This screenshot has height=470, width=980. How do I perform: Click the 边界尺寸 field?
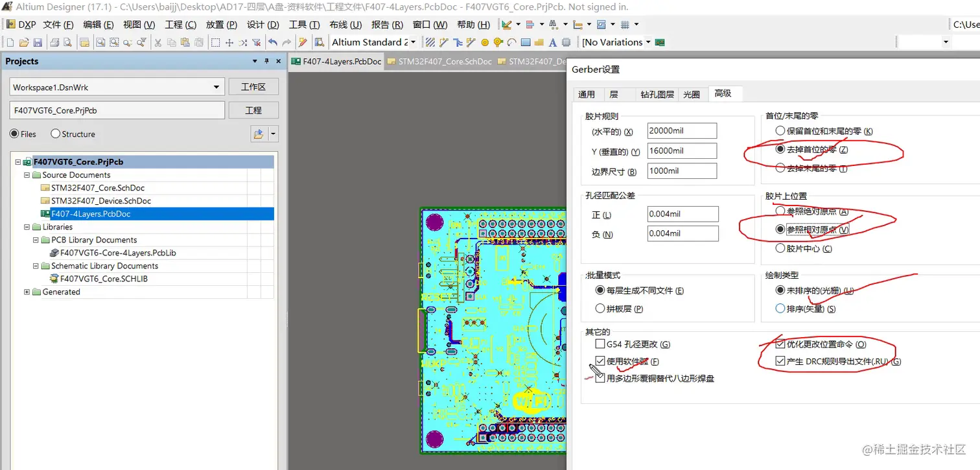[x=682, y=170]
